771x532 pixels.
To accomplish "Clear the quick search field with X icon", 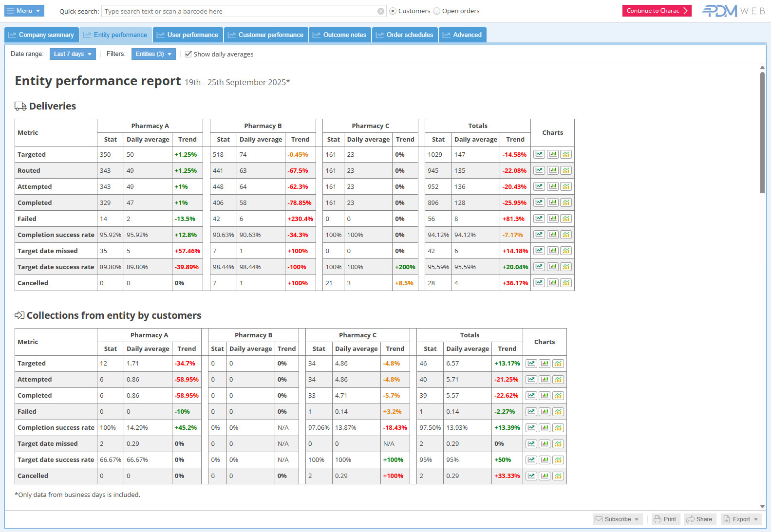I will tap(381, 11).
